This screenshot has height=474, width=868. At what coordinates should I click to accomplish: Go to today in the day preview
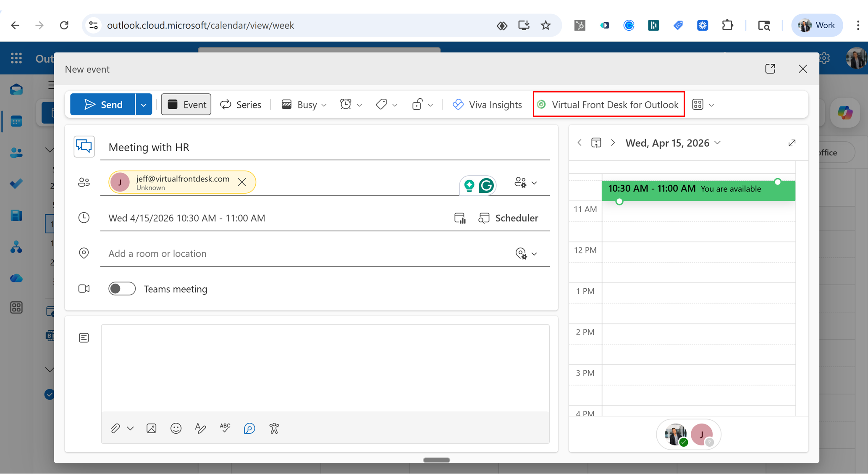[x=596, y=143]
